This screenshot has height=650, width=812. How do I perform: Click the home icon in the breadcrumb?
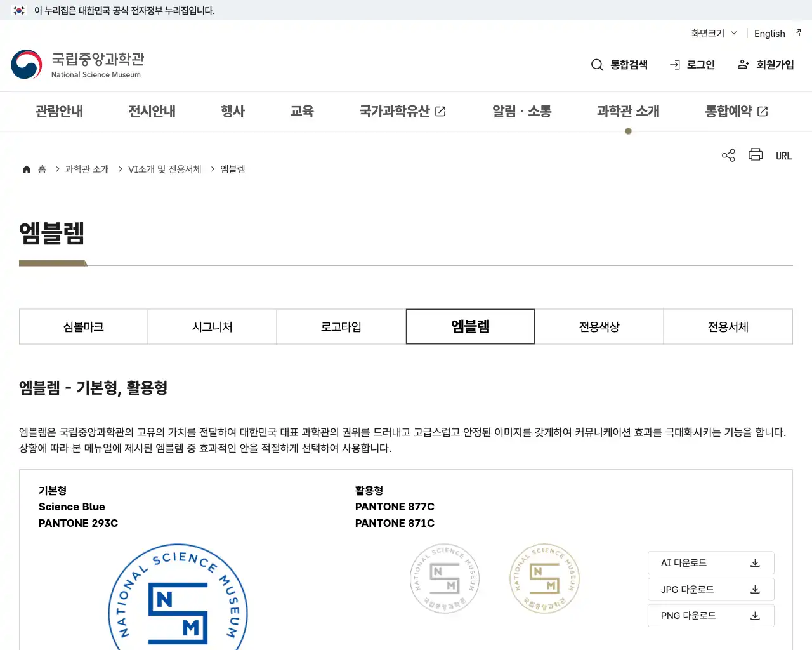[x=26, y=169]
